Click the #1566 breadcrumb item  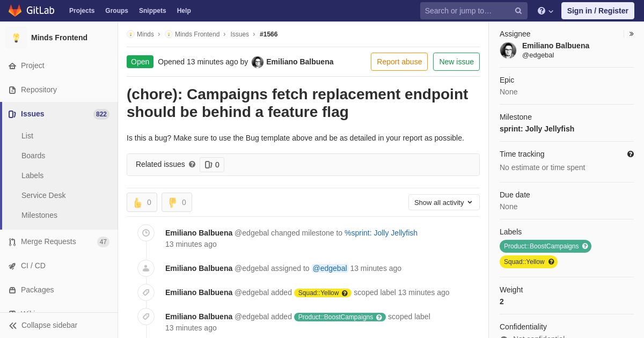(268, 34)
